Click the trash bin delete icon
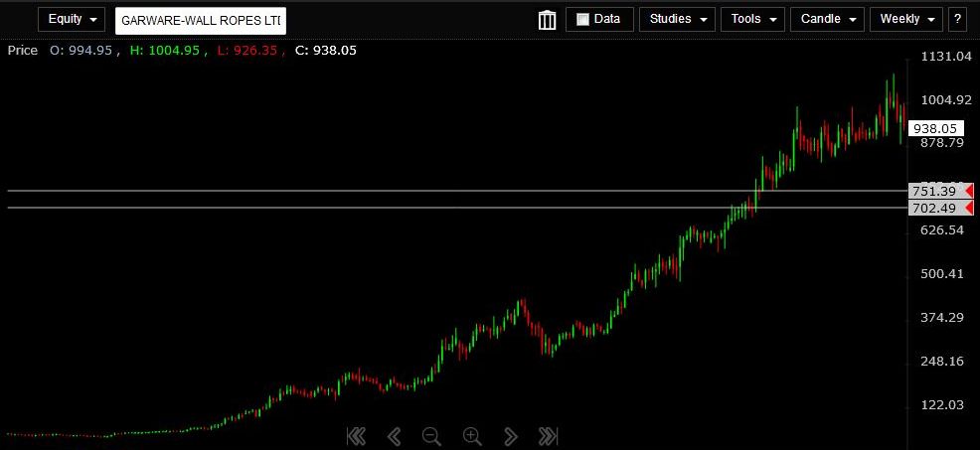Viewport: 980px width, 450px height. pos(547,20)
